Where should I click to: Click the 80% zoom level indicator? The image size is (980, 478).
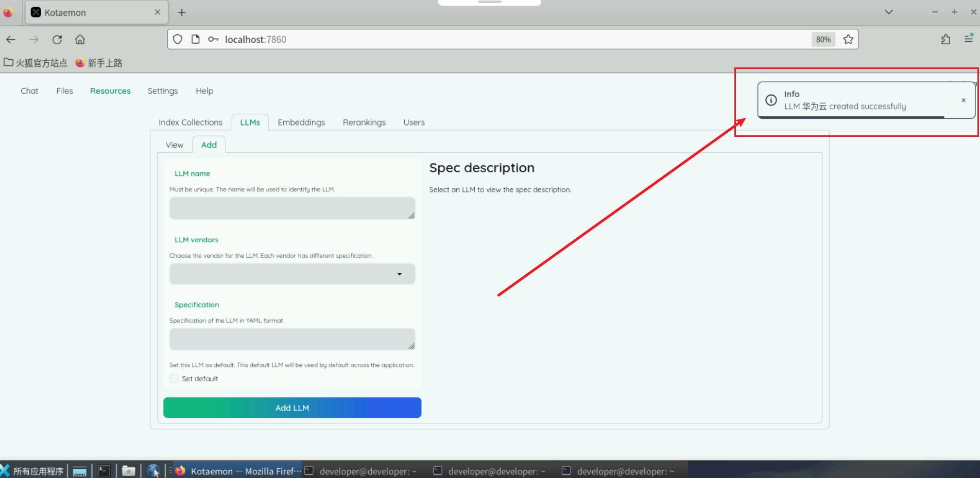823,40
